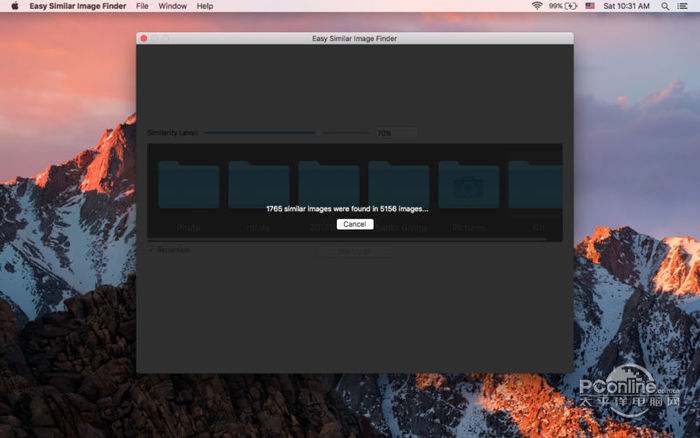Screen dimensions: 700x438
Task: Open the Window menu
Action: [x=172, y=6]
